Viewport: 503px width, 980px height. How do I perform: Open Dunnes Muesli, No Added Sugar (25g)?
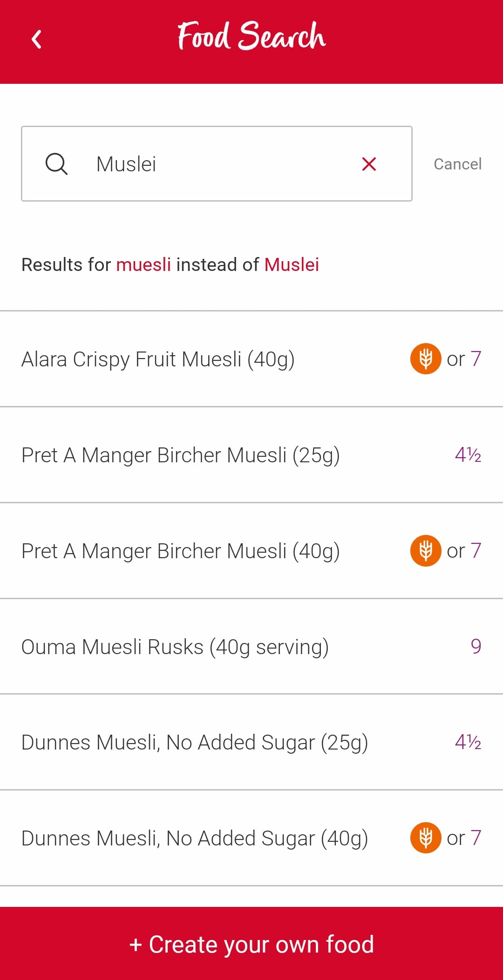pyautogui.click(x=251, y=742)
